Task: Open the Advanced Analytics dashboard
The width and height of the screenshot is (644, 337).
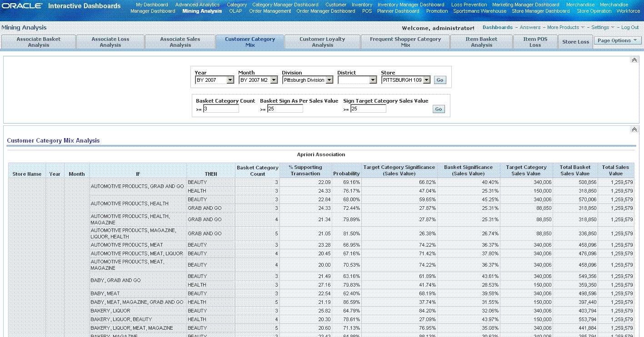Action: (x=197, y=5)
